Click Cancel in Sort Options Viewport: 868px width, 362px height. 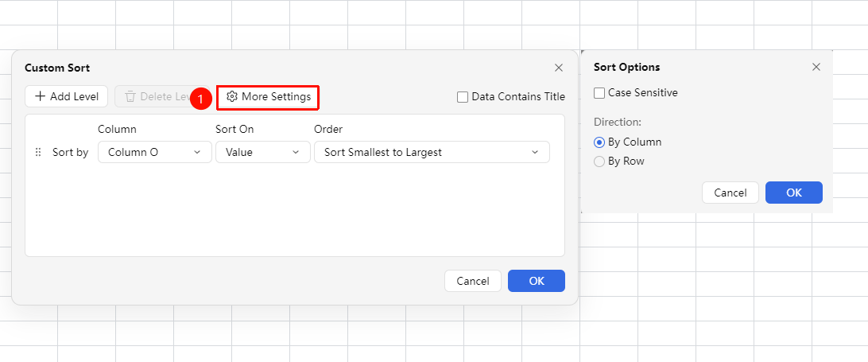coord(730,193)
